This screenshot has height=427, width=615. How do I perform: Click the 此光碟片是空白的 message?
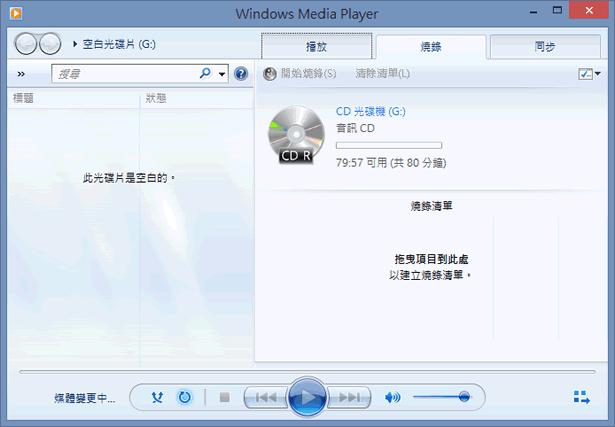click(129, 178)
